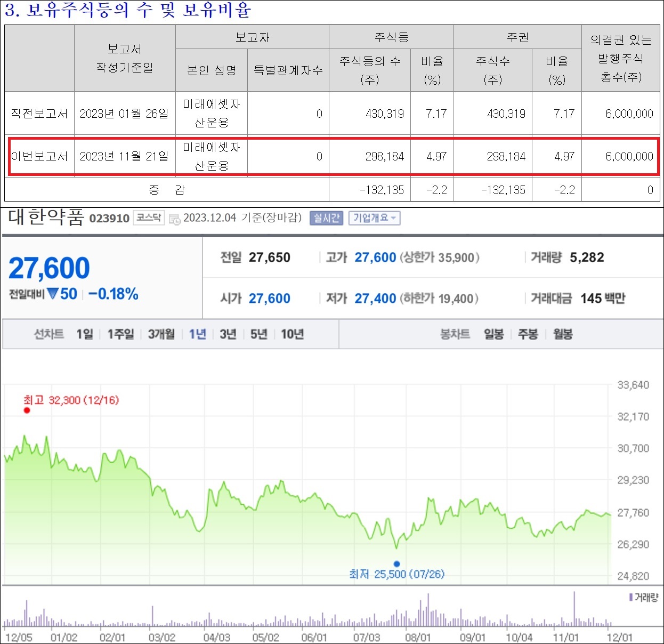Viewport: 664px width, 644px height.
Task: Select the 1일 line chart tab
Action: pyautogui.click(x=84, y=334)
